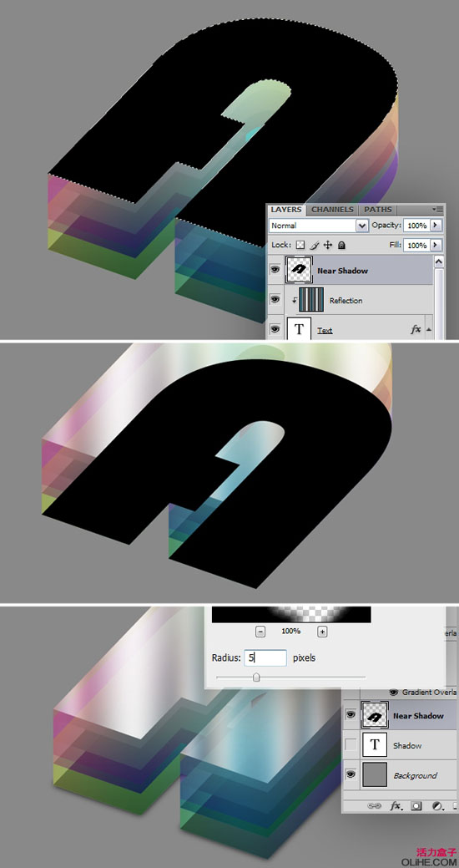Click the lock all padlock icon
Viewport: 459px width, 868px height.
(341, 245)
